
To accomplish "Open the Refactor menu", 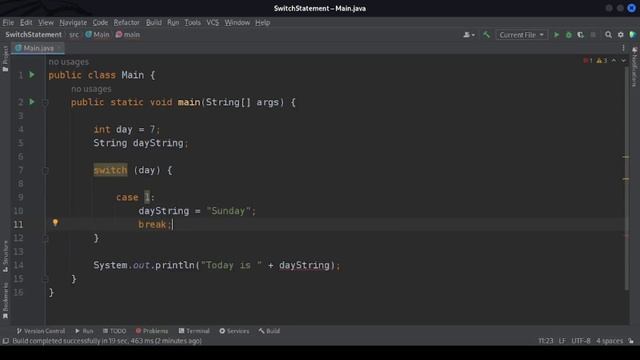I will pos(127,22).
